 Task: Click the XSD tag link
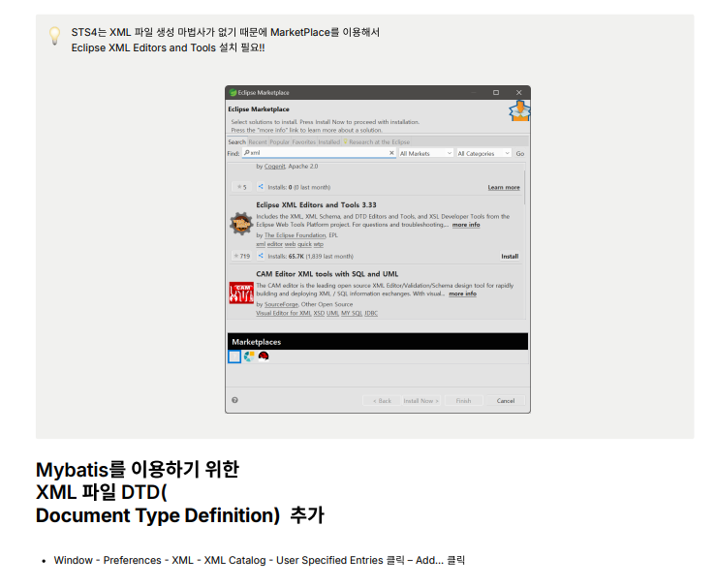click(x=319, y=313)
